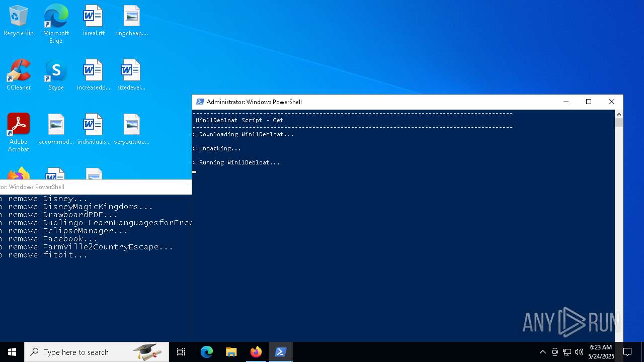This screenshot has height=362, width=644.
Task: Click the graduation cap search highlight icon
Action: pyautogui.click(x=147, y=352)
